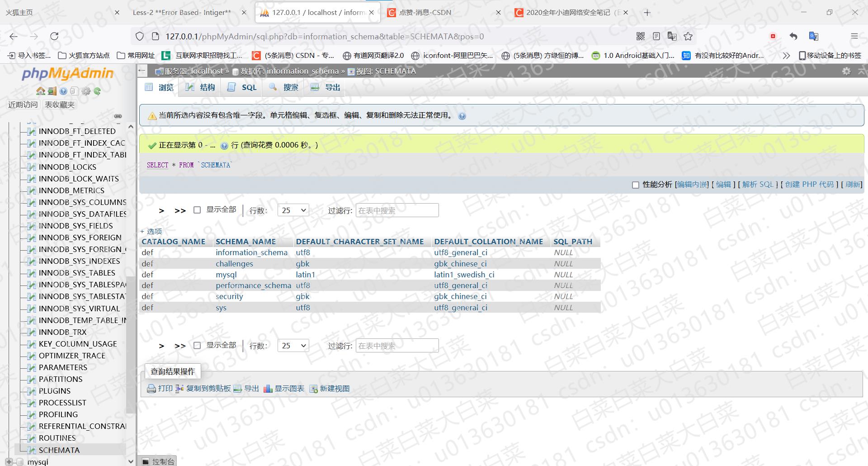Click translate page icon in address bar
Image resolution: width=868 pixels, height=466 pixels.
pyautogui.click(x=672, y=36)
